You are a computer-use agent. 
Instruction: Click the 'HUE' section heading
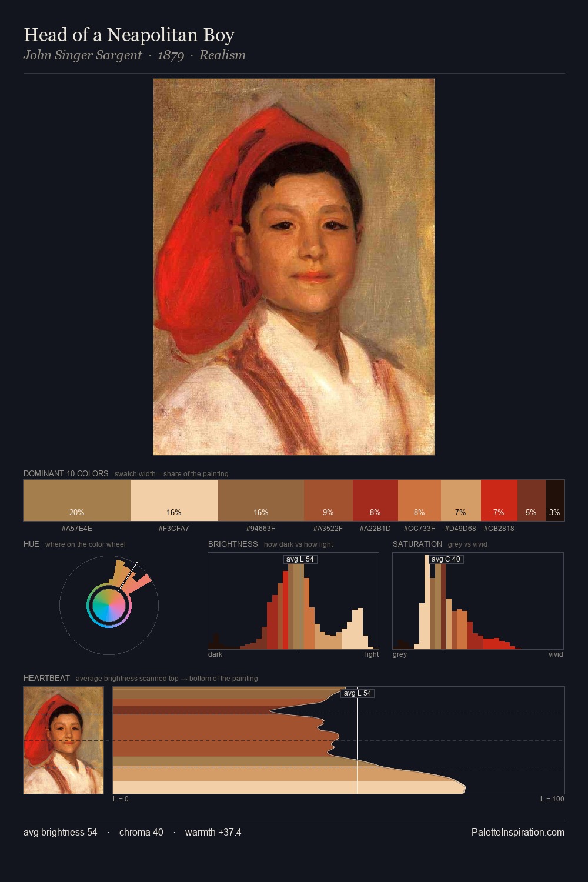tap(31, 544)
